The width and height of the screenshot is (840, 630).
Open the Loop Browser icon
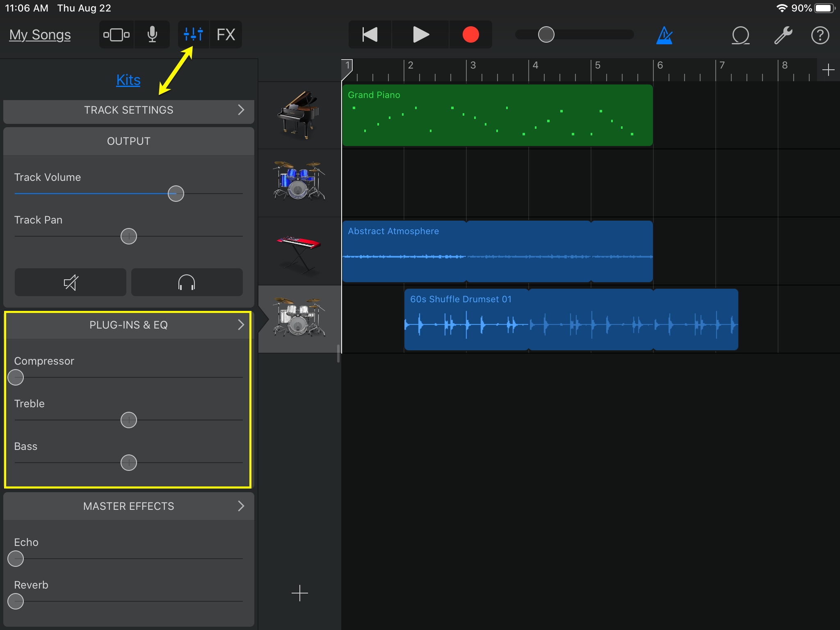click(x=741, y=35)
